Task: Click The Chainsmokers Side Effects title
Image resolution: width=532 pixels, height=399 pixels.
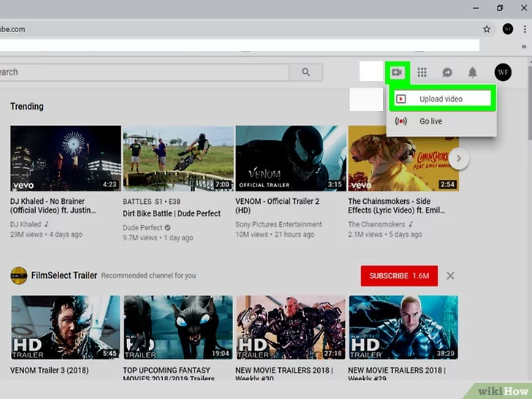Action: tap(396, 205)
